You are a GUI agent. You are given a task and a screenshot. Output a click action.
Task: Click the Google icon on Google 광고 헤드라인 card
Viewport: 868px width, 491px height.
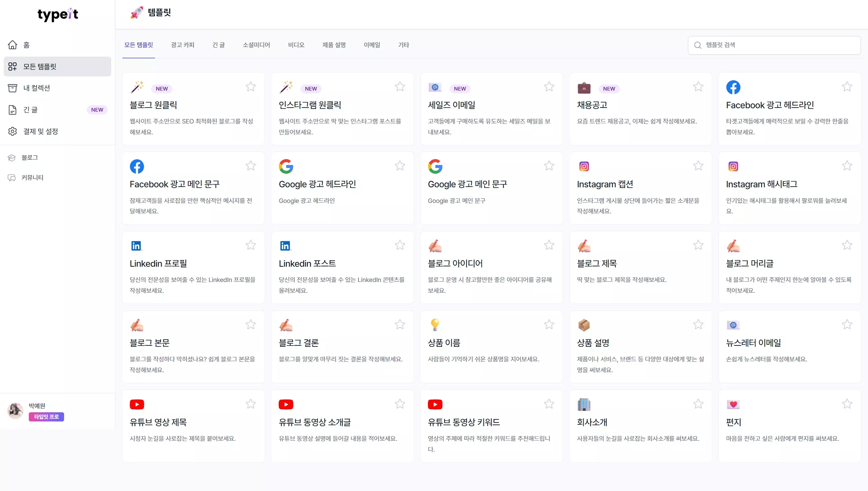point(286,166)
